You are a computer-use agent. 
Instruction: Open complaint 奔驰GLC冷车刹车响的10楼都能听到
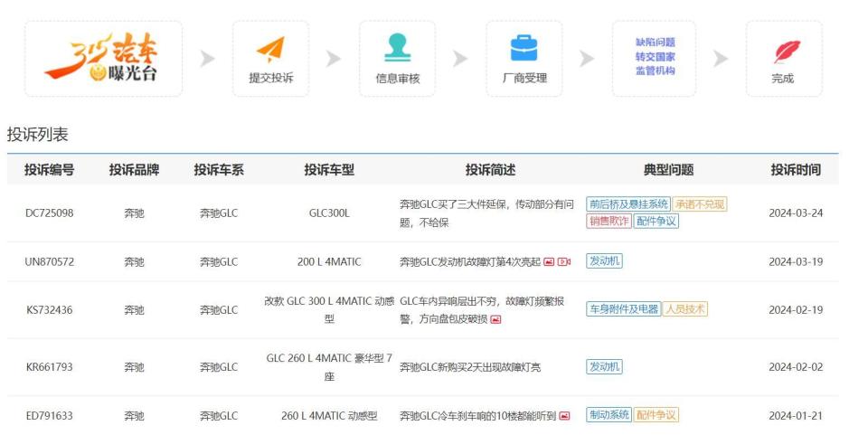click(x=477, y=416)
